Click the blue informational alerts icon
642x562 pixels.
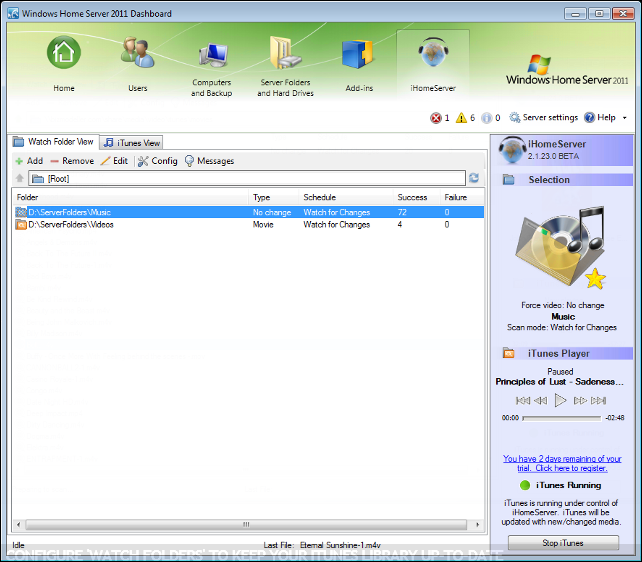click(x=486, y=118)
